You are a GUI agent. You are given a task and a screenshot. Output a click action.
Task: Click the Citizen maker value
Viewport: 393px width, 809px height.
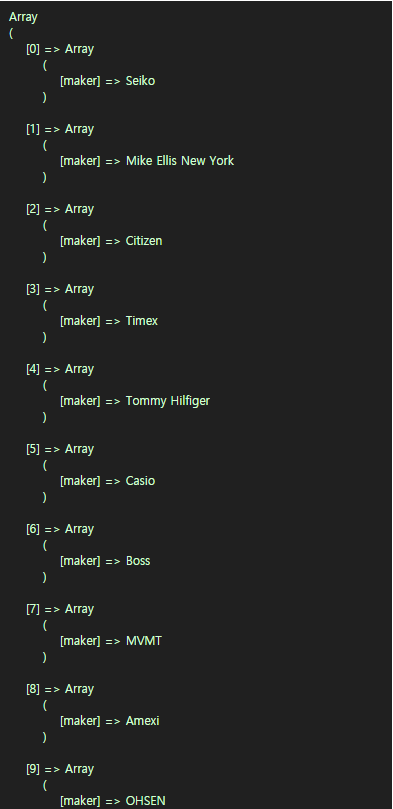(x=144, y=241)
